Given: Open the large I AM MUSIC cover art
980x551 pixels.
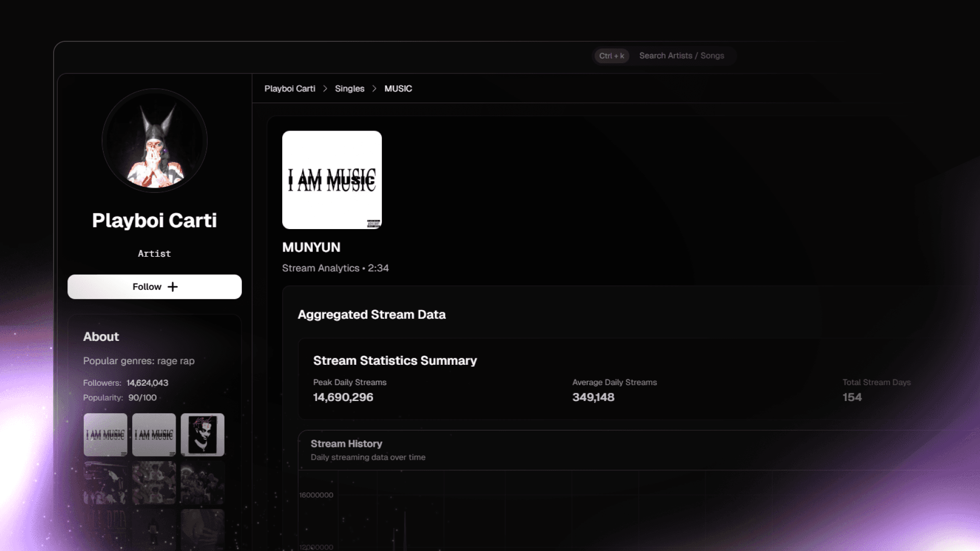Looking at the screenshot, I should 332,180.
